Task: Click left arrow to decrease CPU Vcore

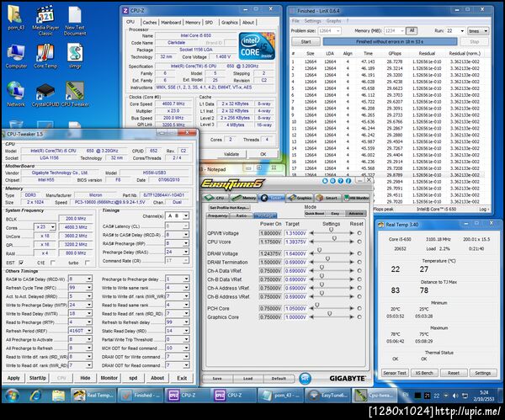Action: click(x=311, y=242)
